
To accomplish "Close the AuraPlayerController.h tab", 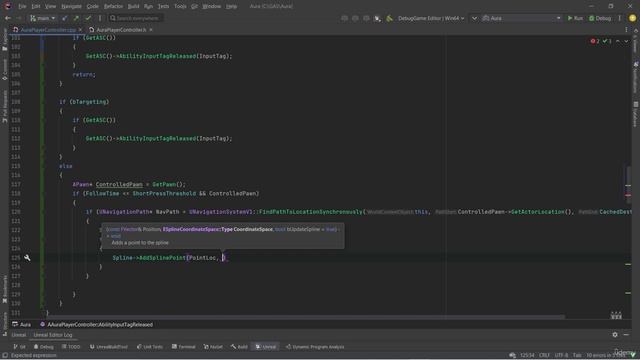I will tap(151, 30).
